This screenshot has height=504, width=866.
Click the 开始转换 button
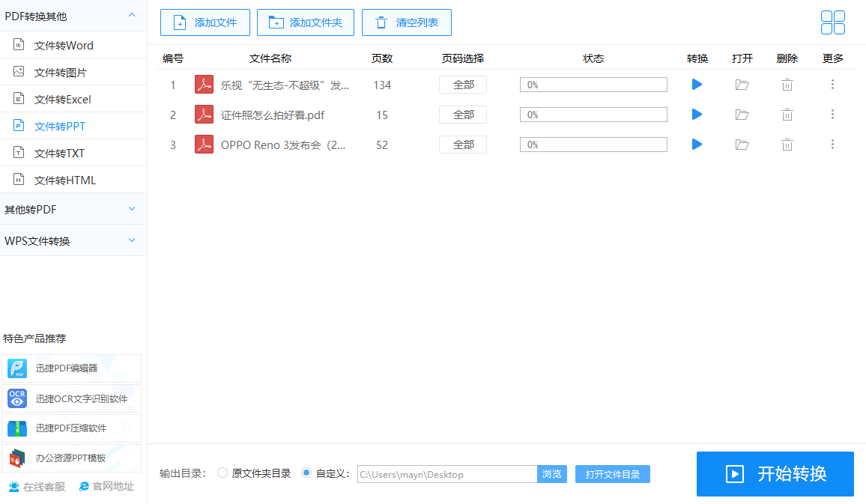pyautogui.click(x=775, y=473)
